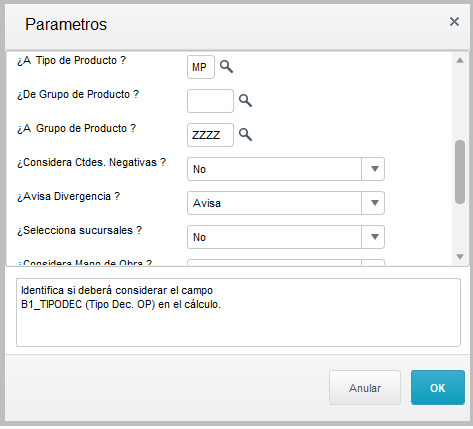473x429 pixels.
Task: Click the empty De Grupo de Producto field
Action: pos(210,101)
